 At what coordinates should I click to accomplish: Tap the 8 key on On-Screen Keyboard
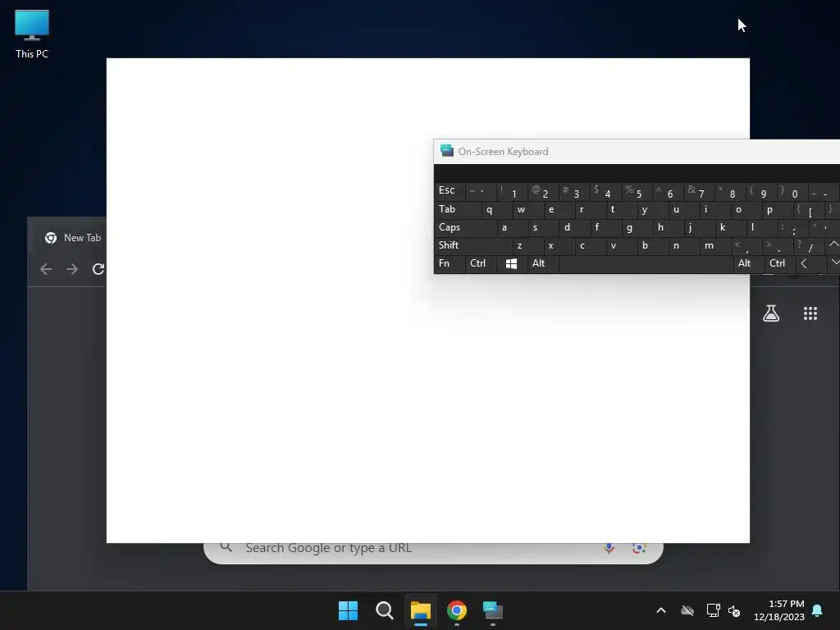[730, 190]
